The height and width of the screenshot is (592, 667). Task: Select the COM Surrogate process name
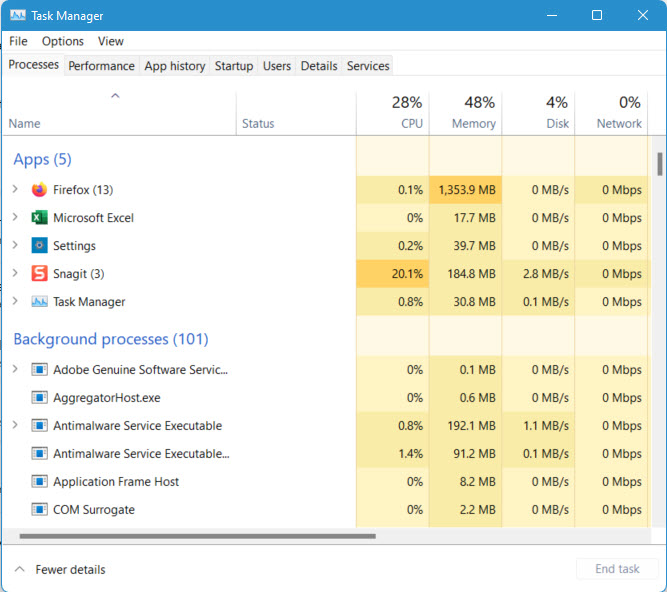(x=94, y=509)
